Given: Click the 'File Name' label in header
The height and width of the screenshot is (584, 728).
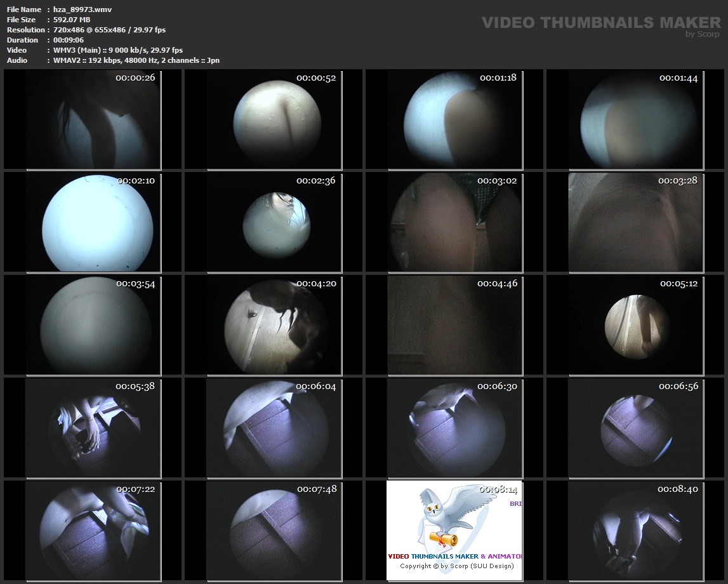Looking at the screenshot, I should click(23, 10).
